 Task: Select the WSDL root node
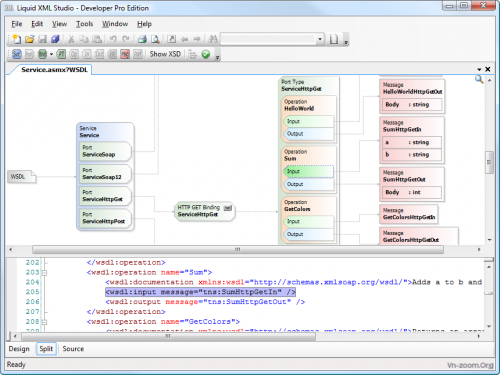21,177
